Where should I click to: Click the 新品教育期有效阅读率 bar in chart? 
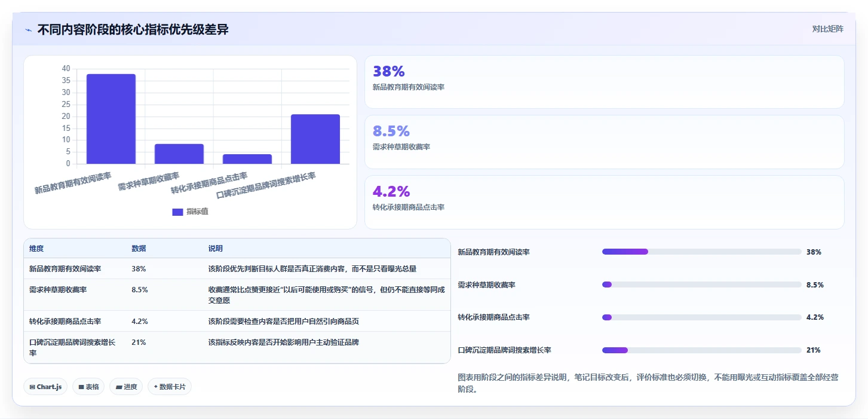(x=111, y=119)
